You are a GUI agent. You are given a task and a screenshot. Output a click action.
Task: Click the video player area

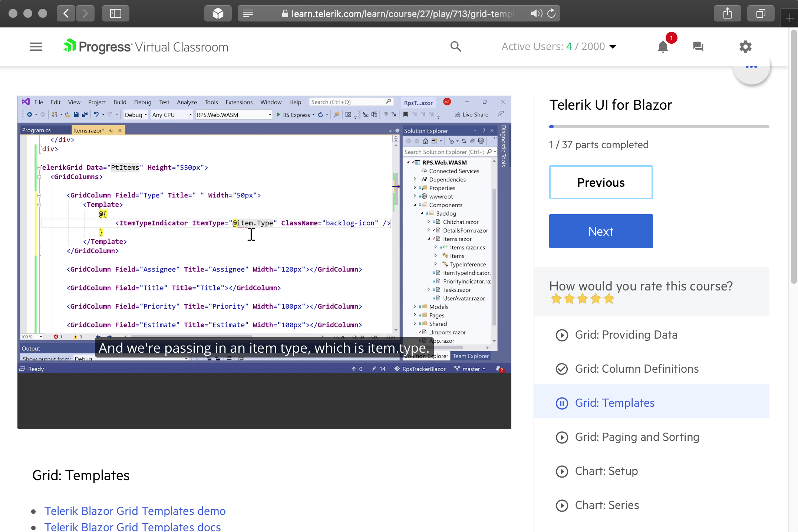[264, 262]
